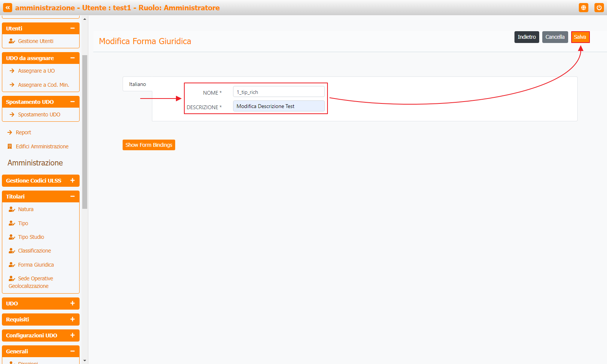
Task: Click the Forma Giuridica user icon
Action: (x=12, y=265)
